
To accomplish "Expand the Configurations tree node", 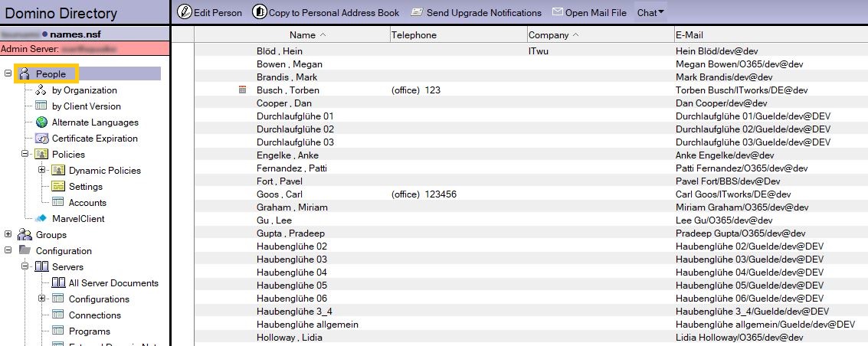I will [41, 299].
